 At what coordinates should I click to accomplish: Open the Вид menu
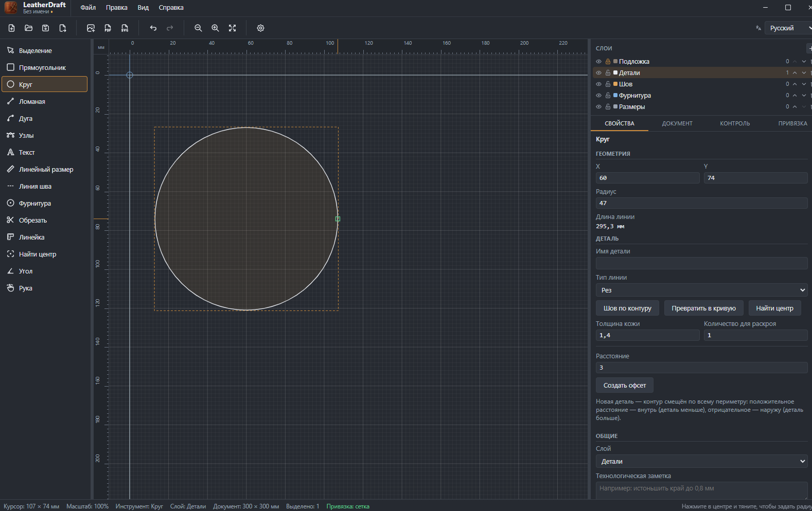coord(143,8)
